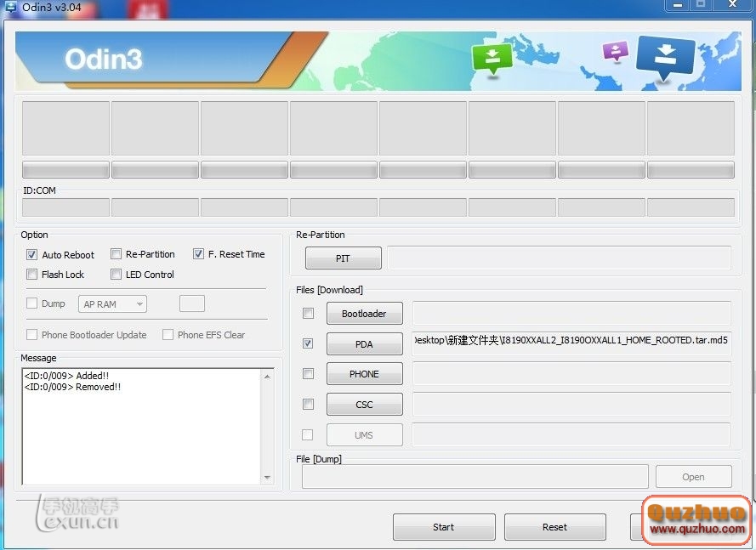Turn on LED Control checkbox
756x550 pixels.
click(116, 275)
